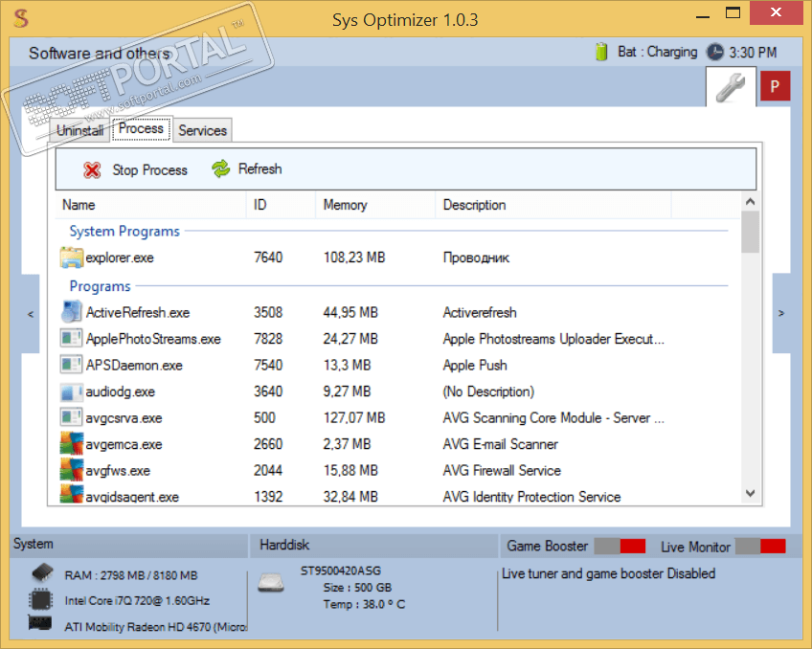Screen dimensions: 812x649
Task: Click the avgcsrva.exe process icon
Action: (72, 417)
